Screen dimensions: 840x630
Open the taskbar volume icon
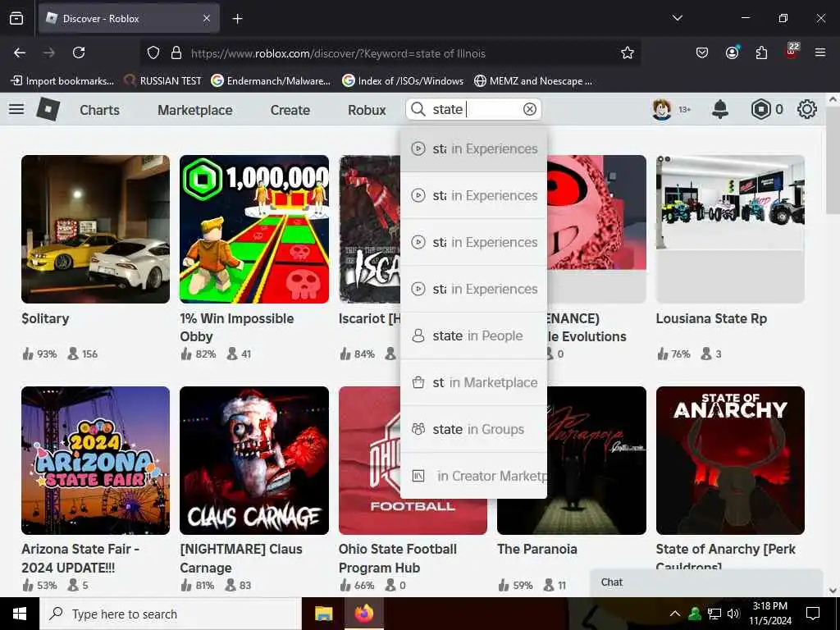[733, 614]
